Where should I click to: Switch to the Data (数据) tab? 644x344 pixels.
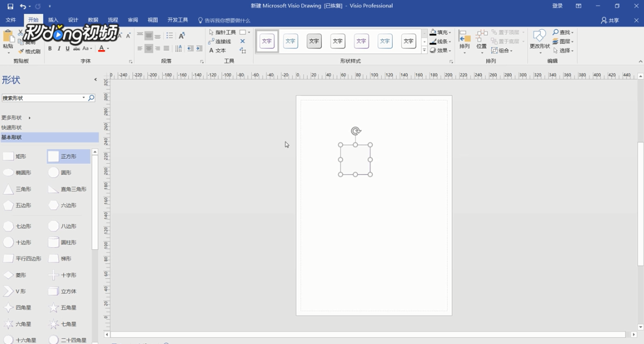(x=93, y=20)
